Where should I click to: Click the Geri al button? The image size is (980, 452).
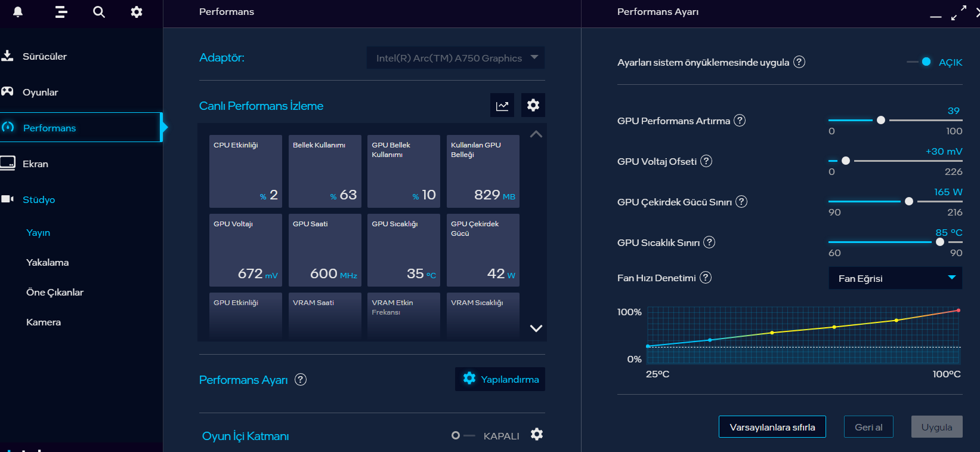(x=868, y=427)
